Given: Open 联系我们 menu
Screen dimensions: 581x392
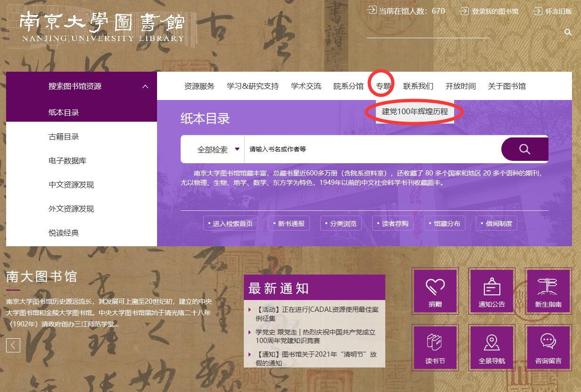Looking at the screenshot, I should [x=418, y=86].
